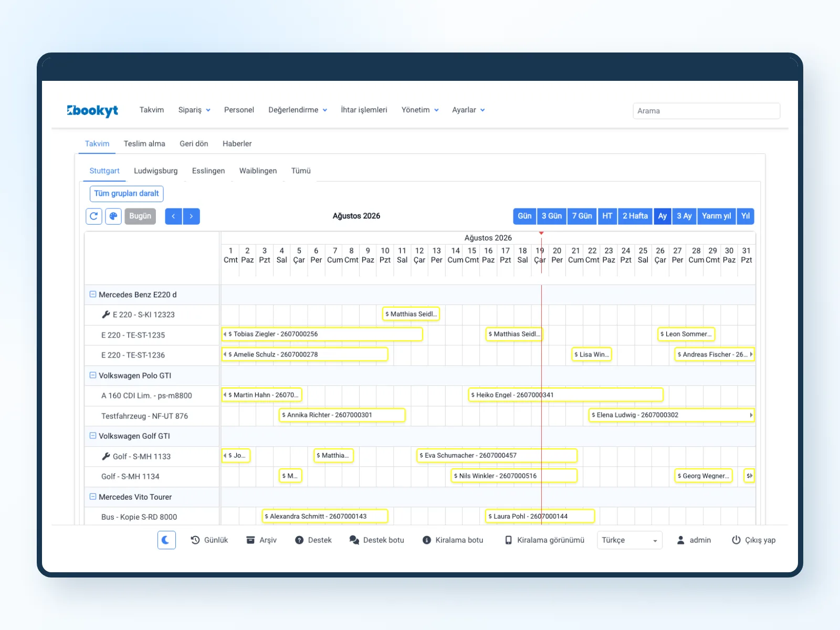This screenshot has height=630, width=840.
Task: Open the Türkçe language selector
Action: [x=629, y=540]
